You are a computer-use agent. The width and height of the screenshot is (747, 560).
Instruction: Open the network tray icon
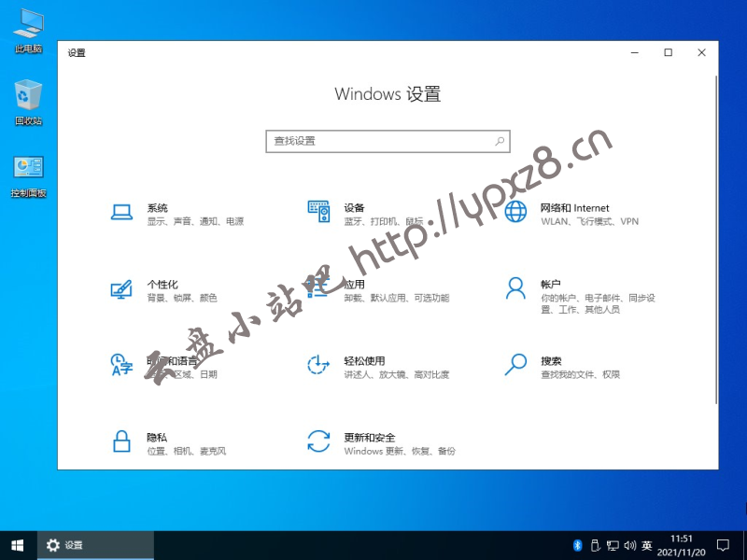613,545
